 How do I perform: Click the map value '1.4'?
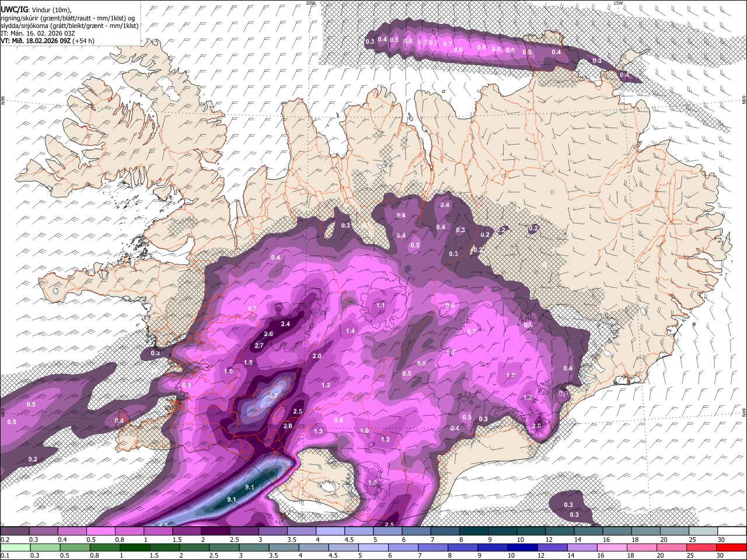[x=350, y=331]
